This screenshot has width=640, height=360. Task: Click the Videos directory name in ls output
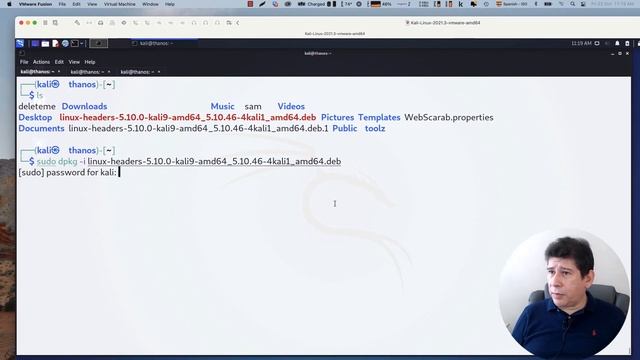(x=291, y=106)
